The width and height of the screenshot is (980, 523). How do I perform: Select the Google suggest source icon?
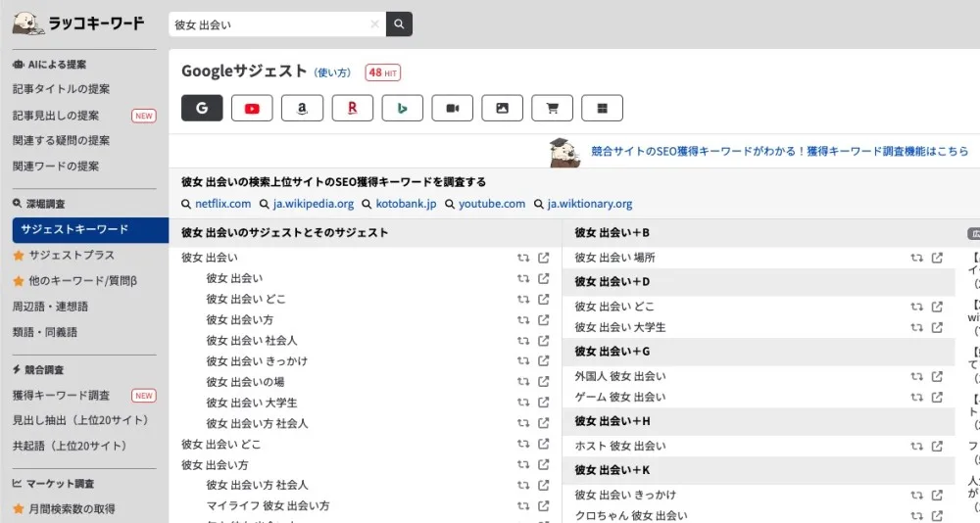click(x=202, y=108)
